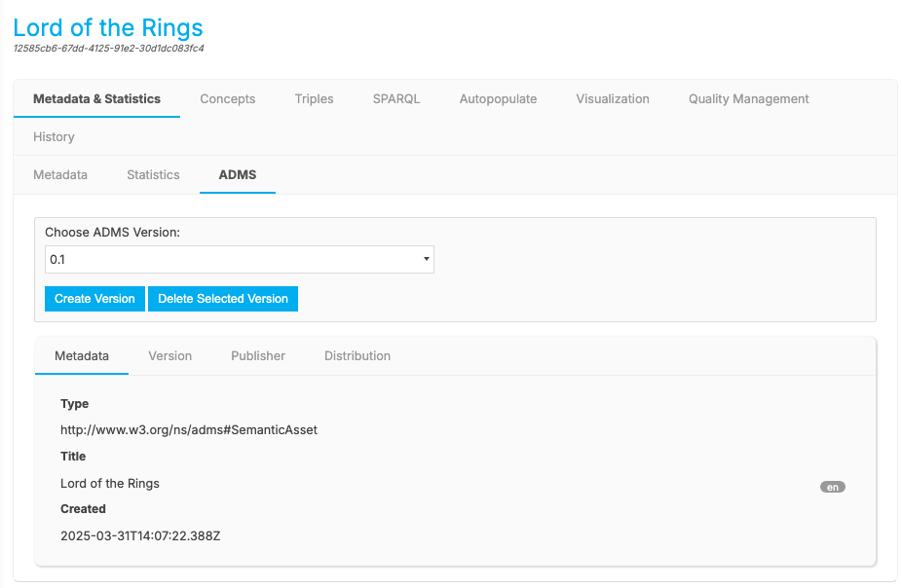Click the SemanticAsset type URL text
This screenshot has width=902, height=588.
point(189,430)
